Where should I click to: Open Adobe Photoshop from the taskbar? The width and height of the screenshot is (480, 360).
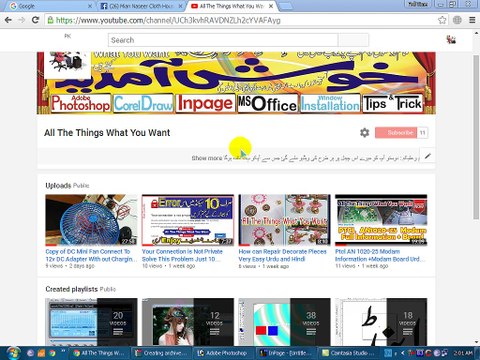click(x=223, y=353)
